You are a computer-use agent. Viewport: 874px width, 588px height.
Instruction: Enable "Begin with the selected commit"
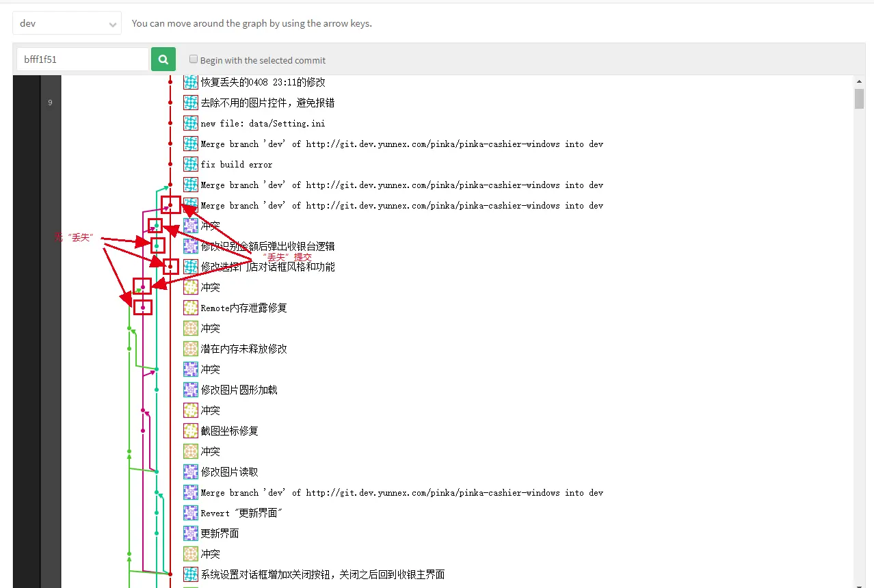coord(194,59)
